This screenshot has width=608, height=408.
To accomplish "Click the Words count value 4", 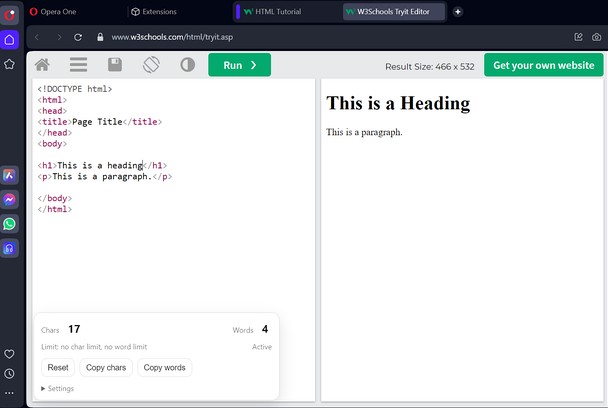I will click(265, 329).
